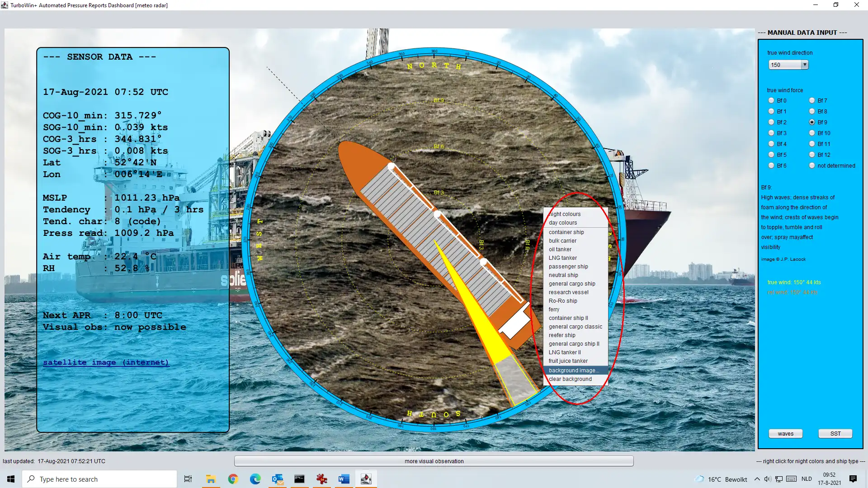Screen dimensions: 868x488
Task: Enable Bf 9 radio button true wind force
Action: click(812, 122)
